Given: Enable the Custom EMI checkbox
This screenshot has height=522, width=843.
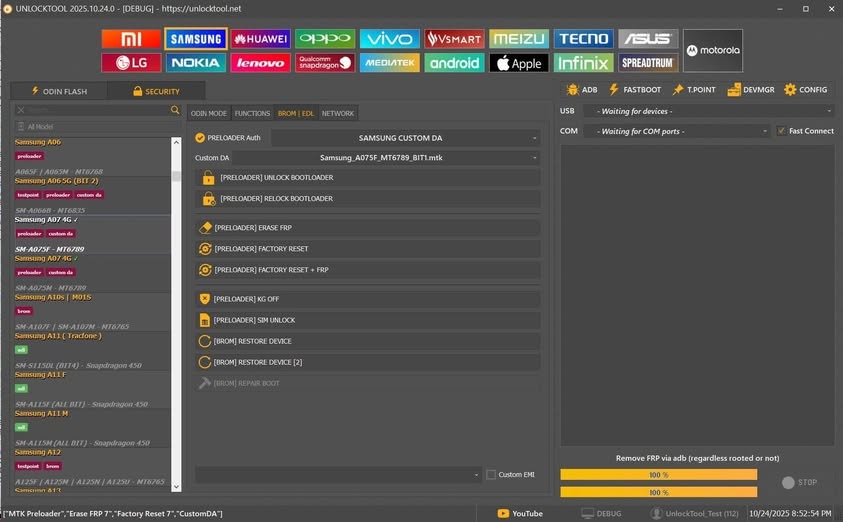Looking at the screenshot, I should (x=491, y=475).
